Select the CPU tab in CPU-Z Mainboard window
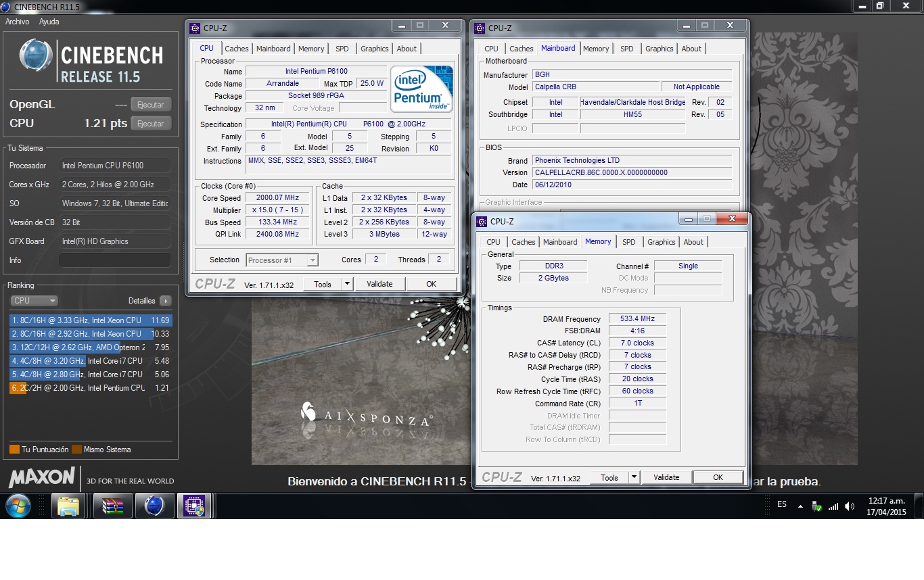Image resolution: width=924 pixels, height=580 pixels. pyautogui.click(x=492, y=49)
